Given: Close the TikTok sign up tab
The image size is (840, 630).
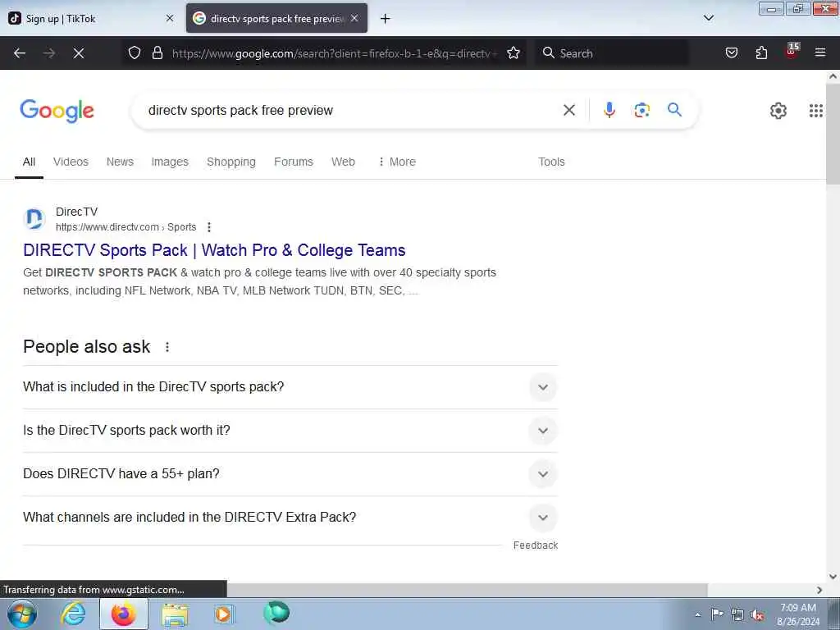Looking at the screenshot, I should pyautogui.click(x=169, y=18).
